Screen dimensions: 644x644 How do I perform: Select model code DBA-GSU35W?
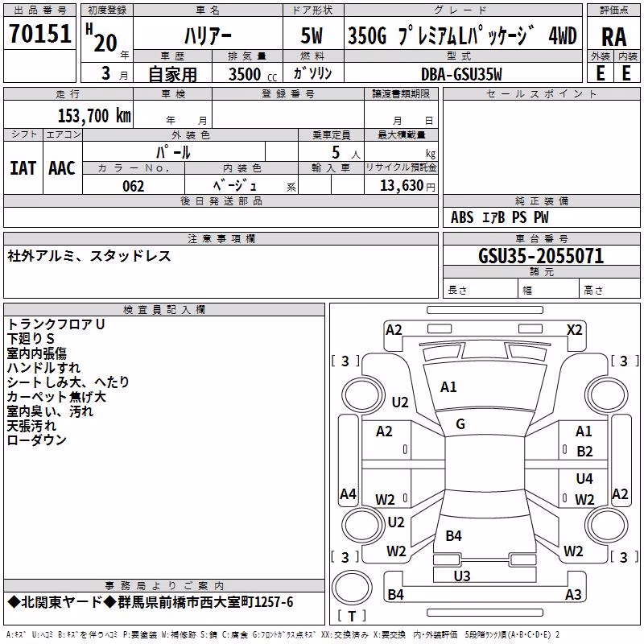coord(461,74)
